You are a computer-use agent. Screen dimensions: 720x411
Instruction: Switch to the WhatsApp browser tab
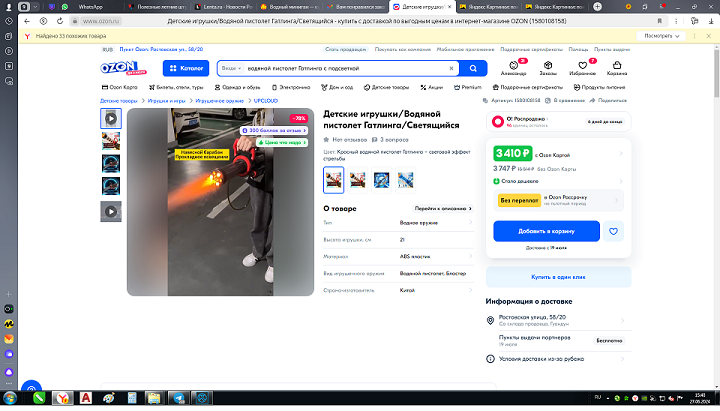click(x=90, y=7)
